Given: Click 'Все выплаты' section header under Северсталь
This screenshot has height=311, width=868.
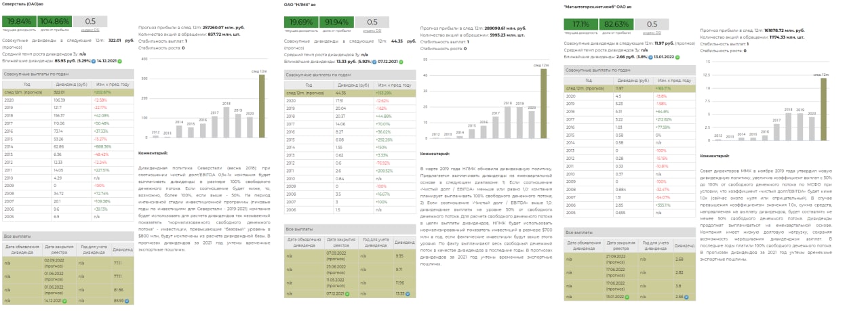Looking at the screenshot, I should [x=68, y=236].
